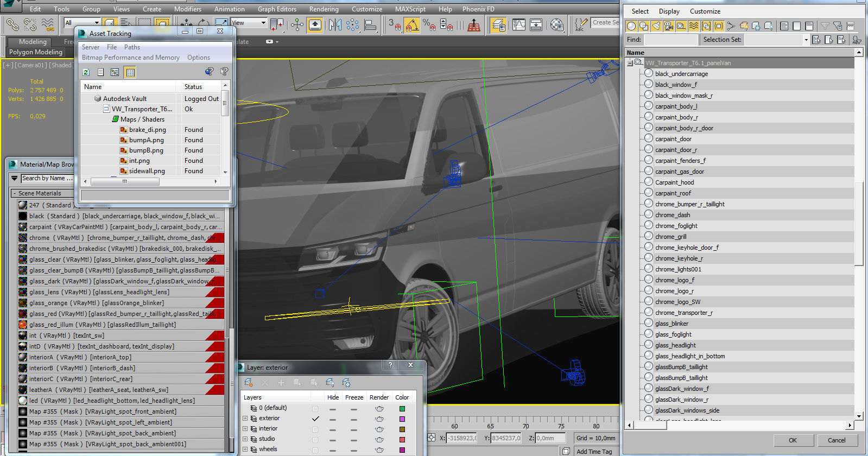Toggle Freeze for the interior layer

click(353, 429)
